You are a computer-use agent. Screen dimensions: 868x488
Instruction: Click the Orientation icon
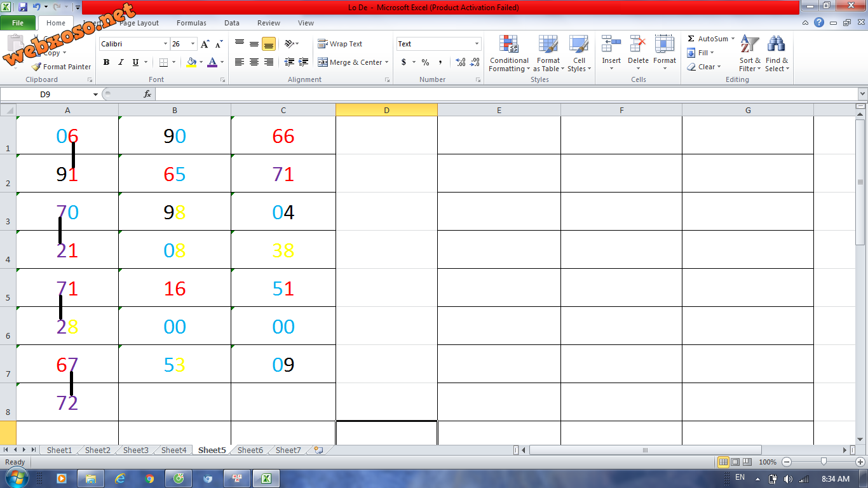(290, 44)
